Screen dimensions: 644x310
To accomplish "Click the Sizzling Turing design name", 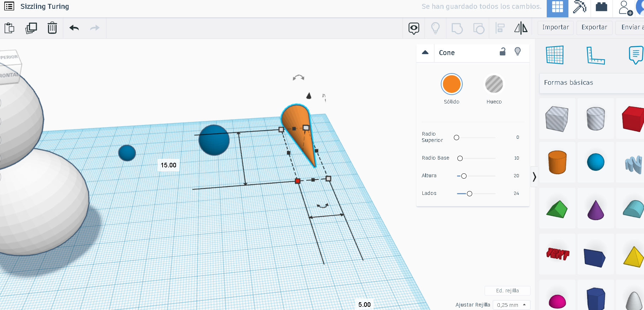I will pos(45,6).
